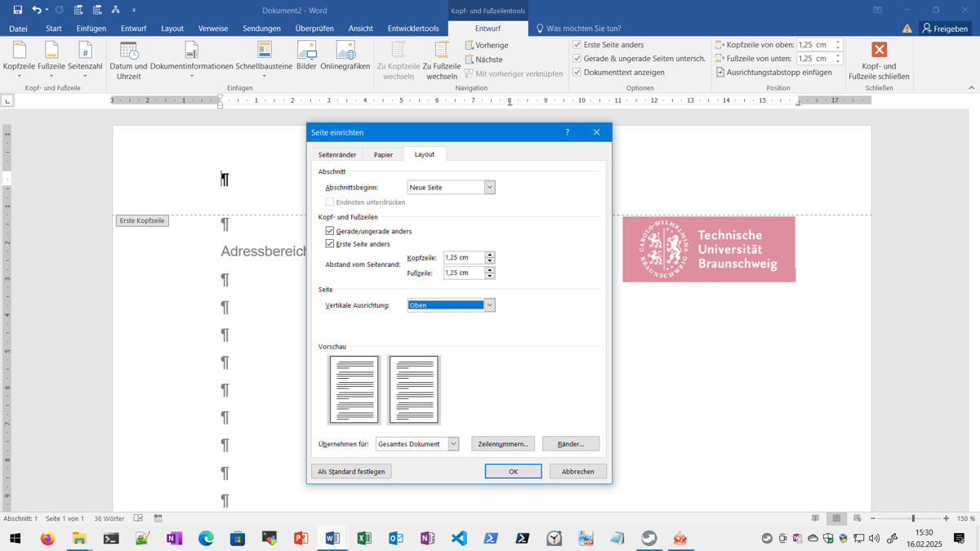This screenshot has height=551, width=980.
Task: Toggle Gerade/ungerade anders checkbox in dialog
Action: (330, 231)
